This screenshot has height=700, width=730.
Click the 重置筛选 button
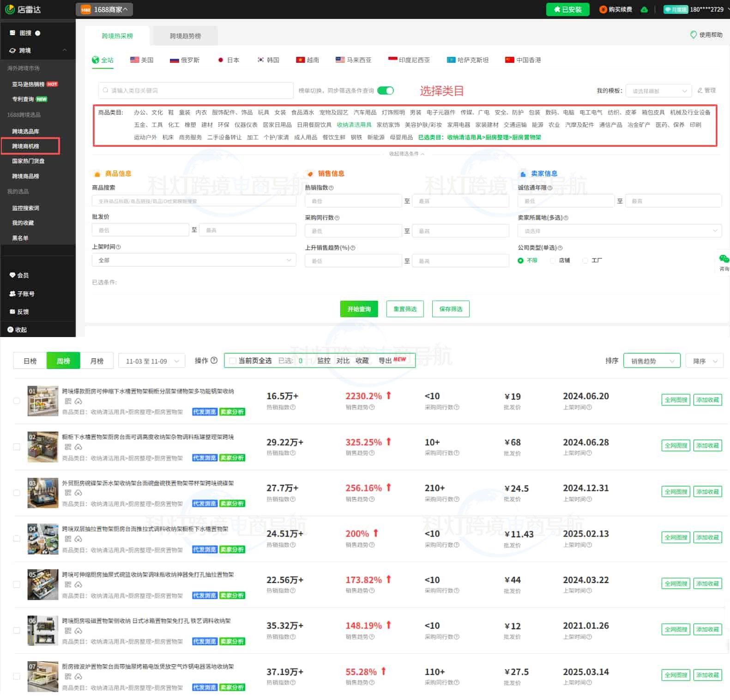tap(404, 309)
